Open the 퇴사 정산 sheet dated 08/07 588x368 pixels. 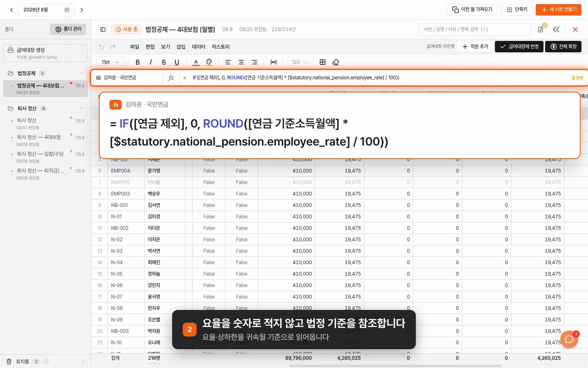click(45, 123)
